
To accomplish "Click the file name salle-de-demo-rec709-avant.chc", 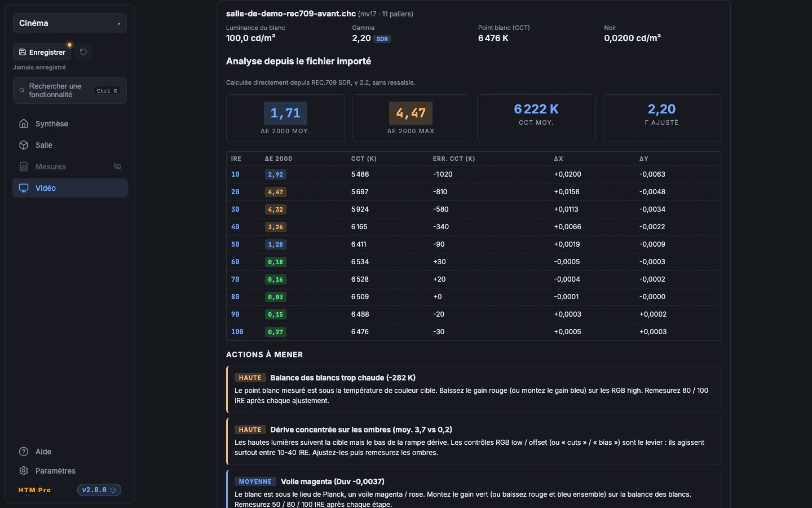I will [x=291, y=14].
